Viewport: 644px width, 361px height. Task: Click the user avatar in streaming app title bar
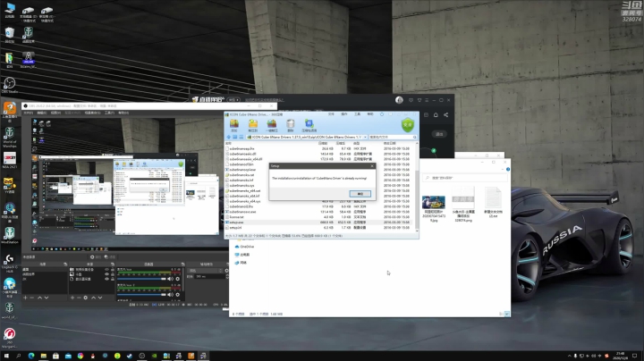[399, 100]
